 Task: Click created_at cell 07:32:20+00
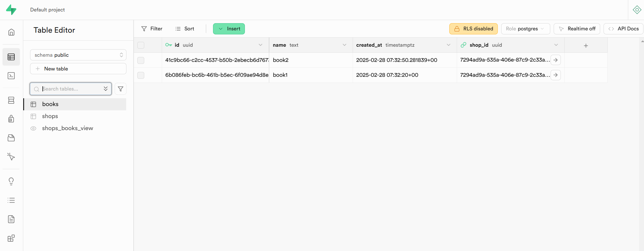405,75
